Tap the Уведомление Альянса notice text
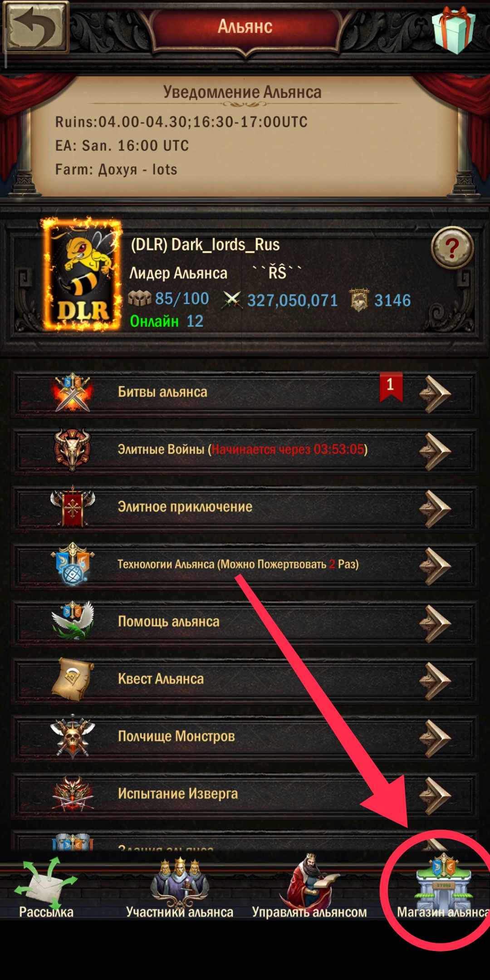Viewport: 490px width, 980px height. pyautogui.click(x=242, y=92)
